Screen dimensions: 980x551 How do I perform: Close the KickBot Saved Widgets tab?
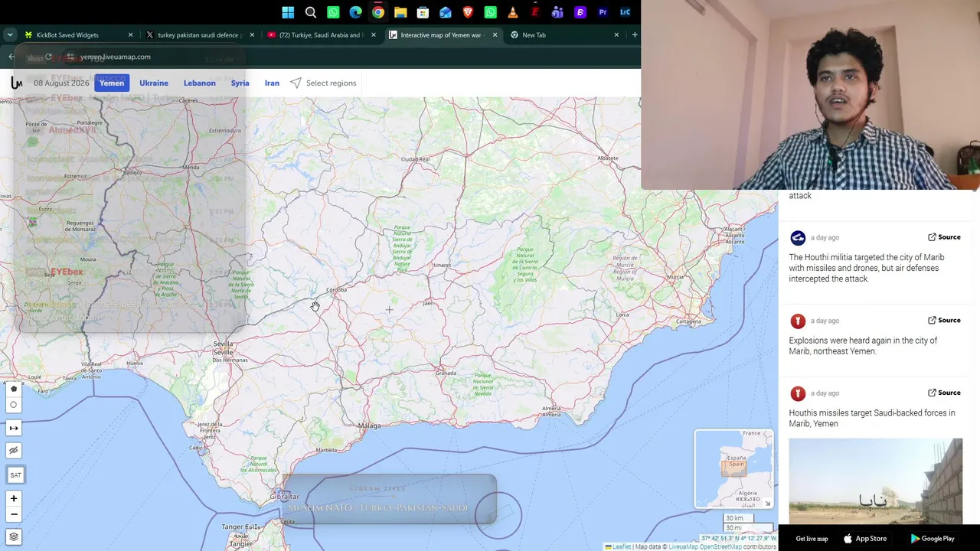pos(130,35)
